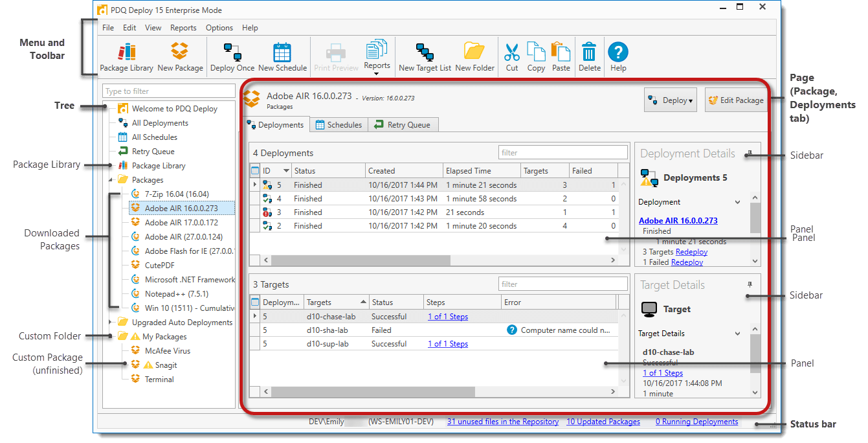
Task: Click the New Target List icon
Action: coord(424,56)
